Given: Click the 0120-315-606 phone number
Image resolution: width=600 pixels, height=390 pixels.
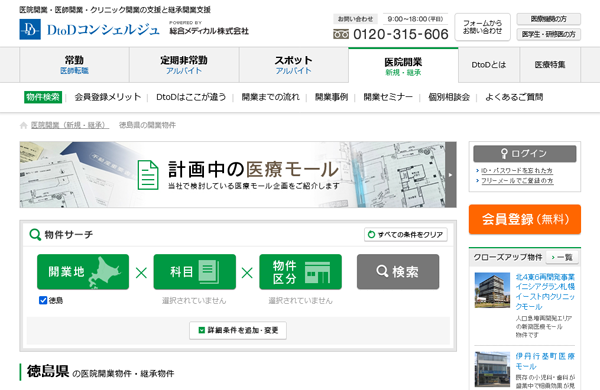Looking at the screenshot, I should [401, 34].
